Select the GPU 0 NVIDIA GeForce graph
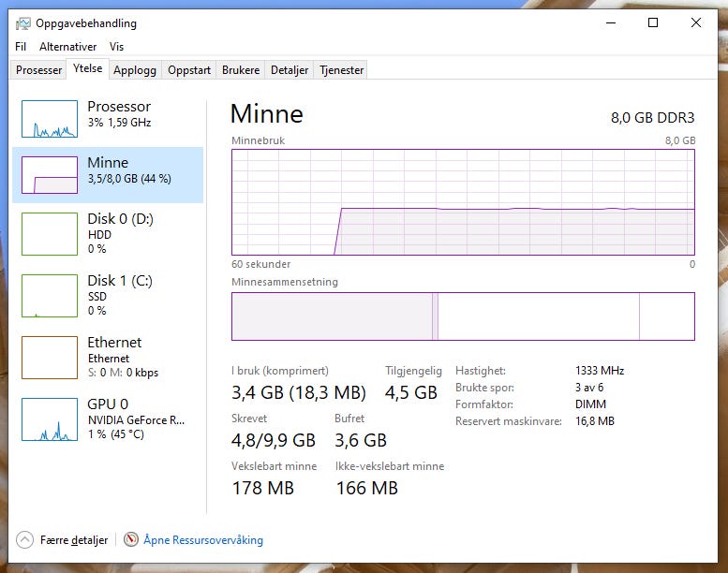The height and width of the screenshot is (573, 728). [x=50, y=419]
